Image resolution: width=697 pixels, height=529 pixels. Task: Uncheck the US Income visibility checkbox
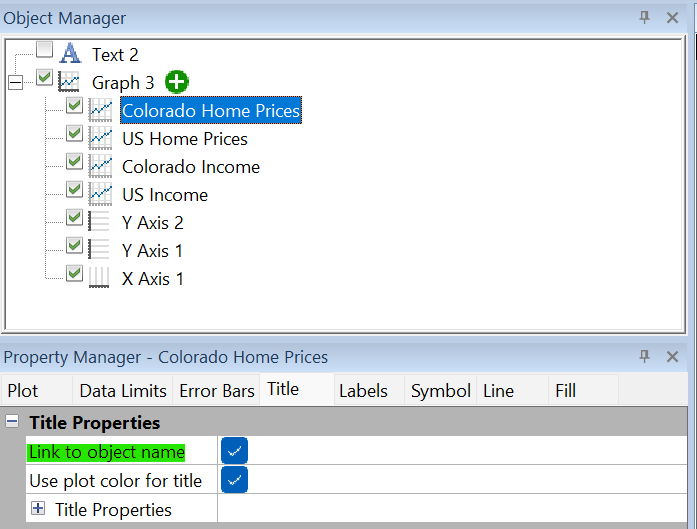[75, 189]
